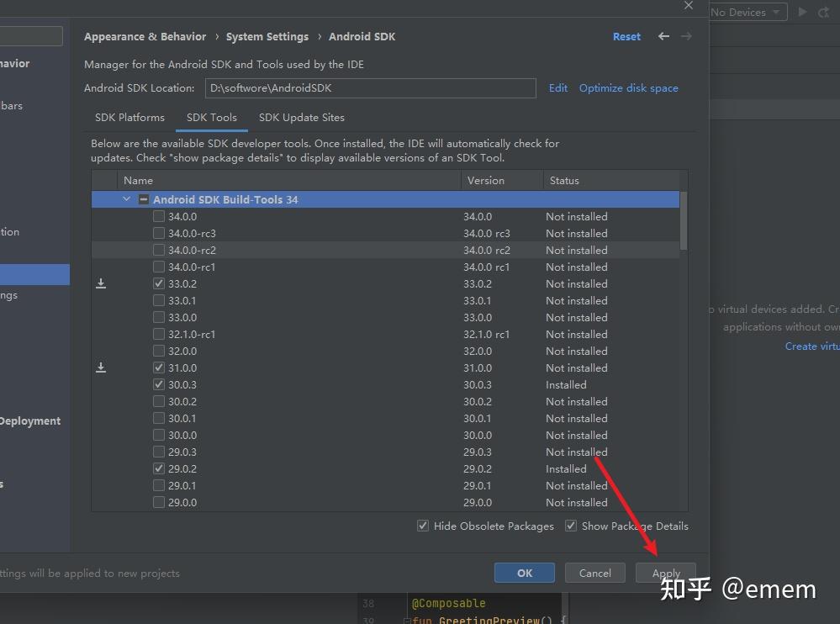This screenshot has height=624, width=840.
Task: Toggle Hide Obsolete Packages checkbox
Action: [423, 526]
